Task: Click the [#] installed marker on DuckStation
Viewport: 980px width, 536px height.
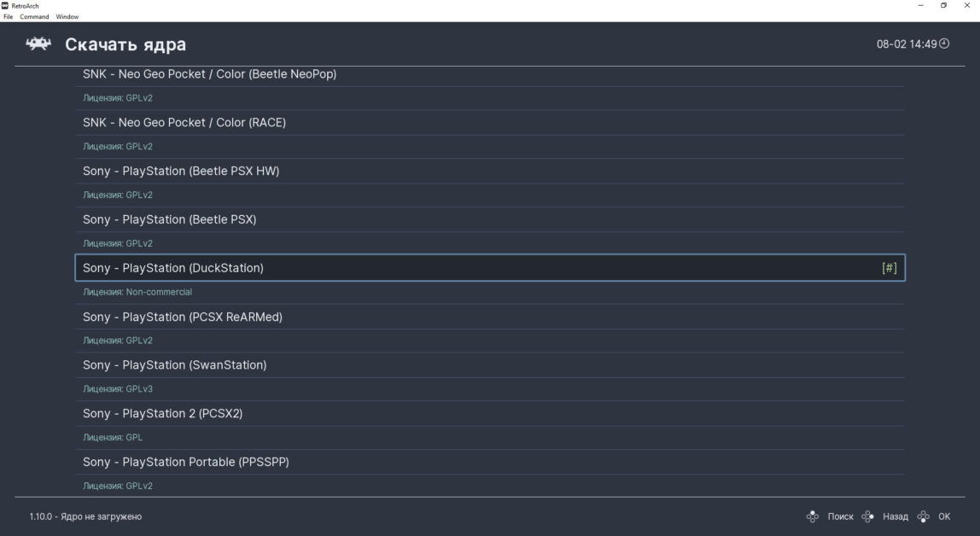Action: point(889,268)
